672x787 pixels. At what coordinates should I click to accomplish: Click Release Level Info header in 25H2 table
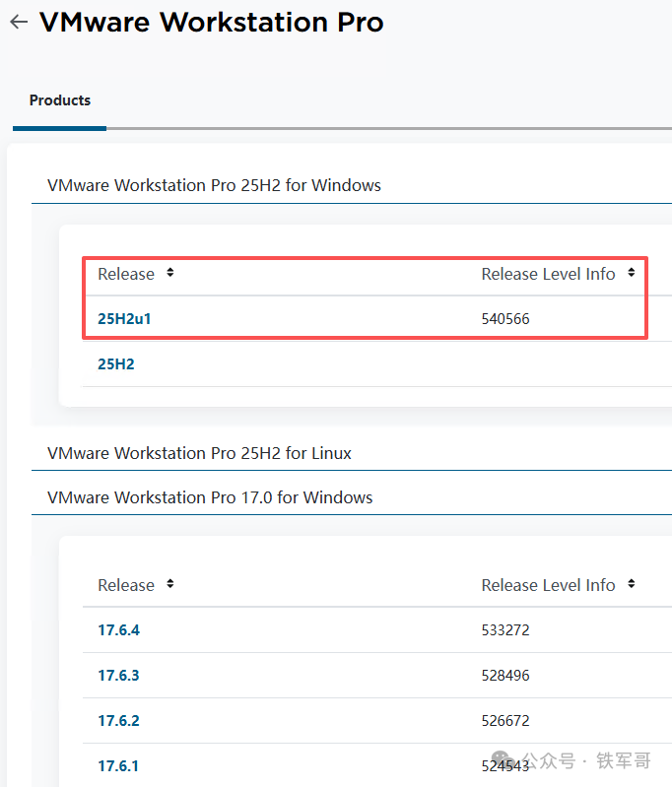pos(548,274)
